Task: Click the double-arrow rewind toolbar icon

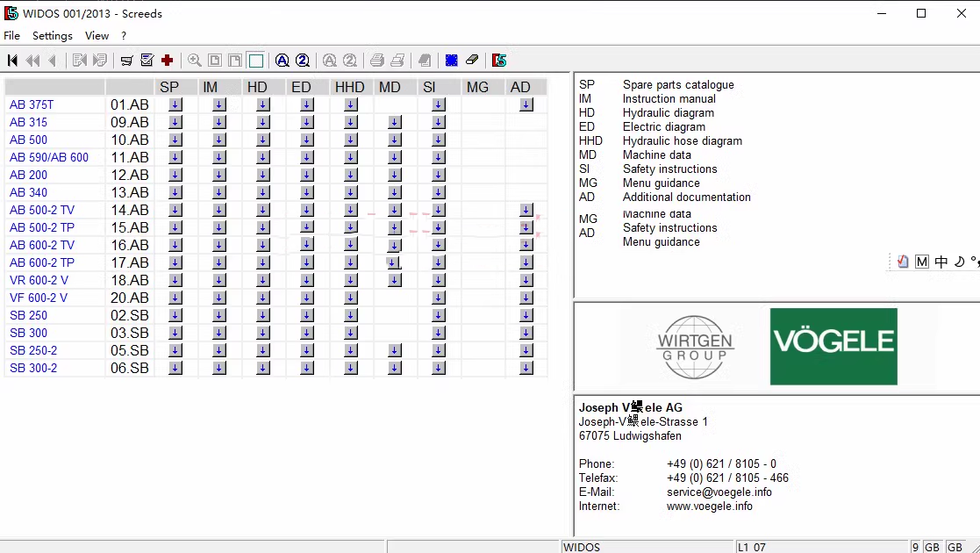Action: (x=32, y=60)
